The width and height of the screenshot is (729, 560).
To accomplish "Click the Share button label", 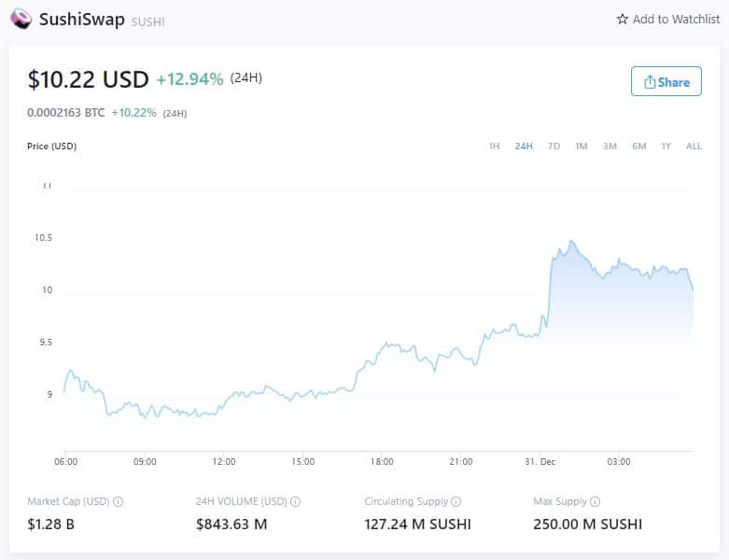I will [x=674, y=82].
